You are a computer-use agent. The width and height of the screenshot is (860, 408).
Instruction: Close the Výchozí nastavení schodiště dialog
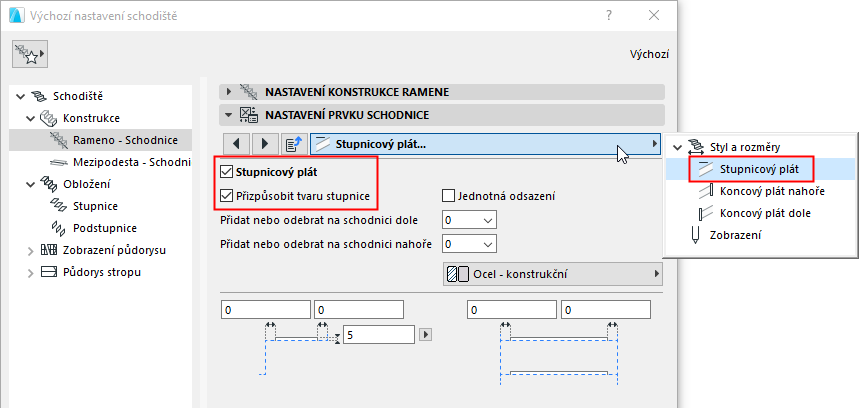(654, 15)
